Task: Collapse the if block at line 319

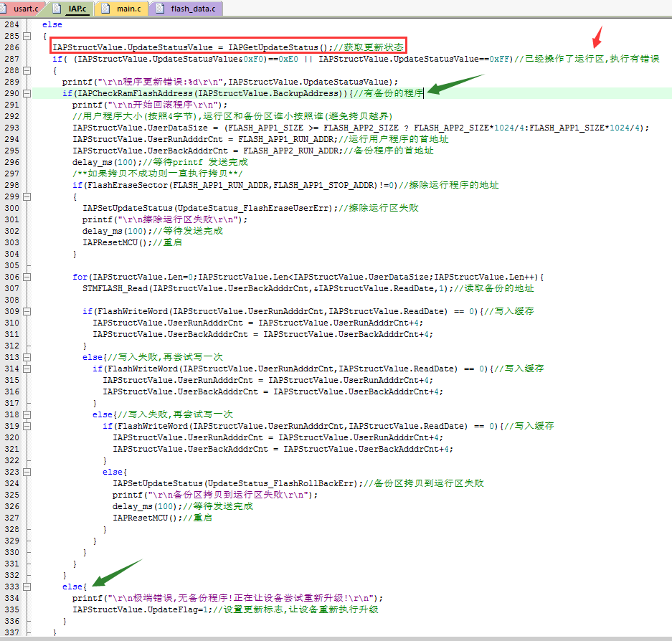Action: [27, 426]
